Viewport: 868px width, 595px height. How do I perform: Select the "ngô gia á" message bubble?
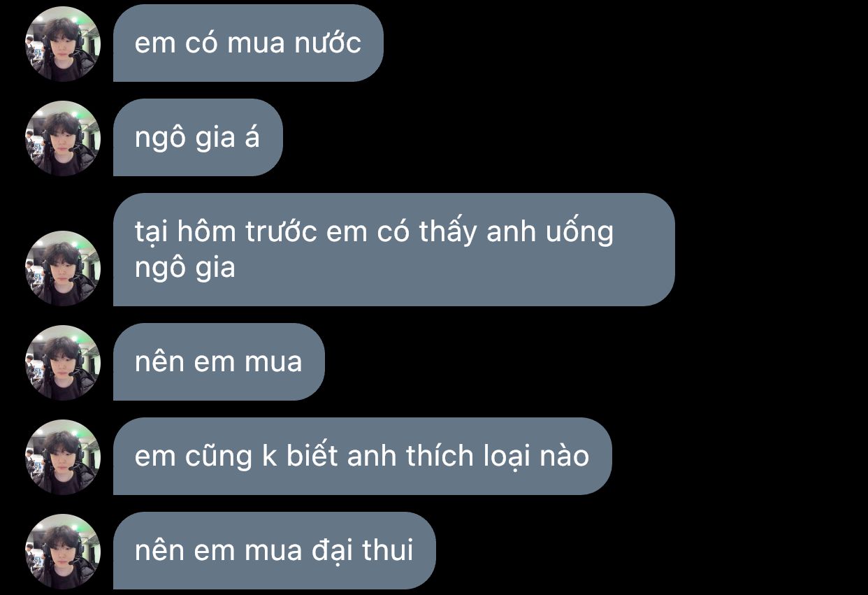pyautogui.click(x=198, y=138)
